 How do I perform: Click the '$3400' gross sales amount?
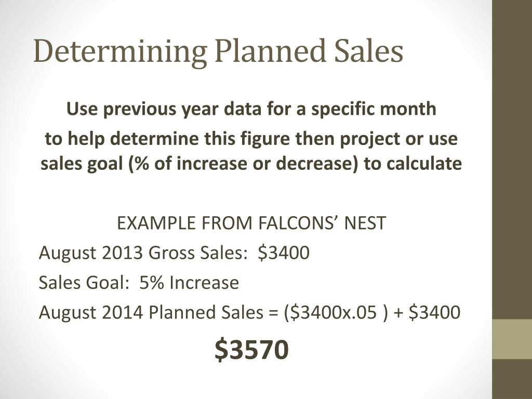(284, 253)
